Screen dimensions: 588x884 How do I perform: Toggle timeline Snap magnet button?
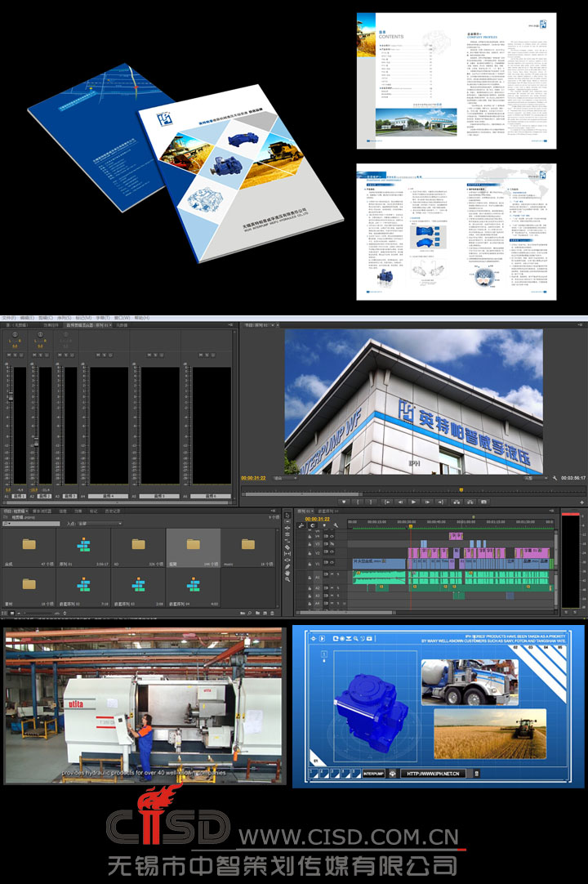pos(312,525)
